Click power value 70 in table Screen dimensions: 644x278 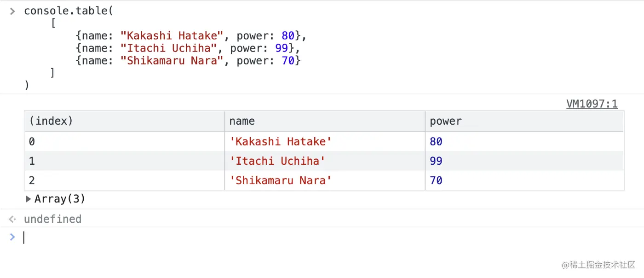pos(436,180)
